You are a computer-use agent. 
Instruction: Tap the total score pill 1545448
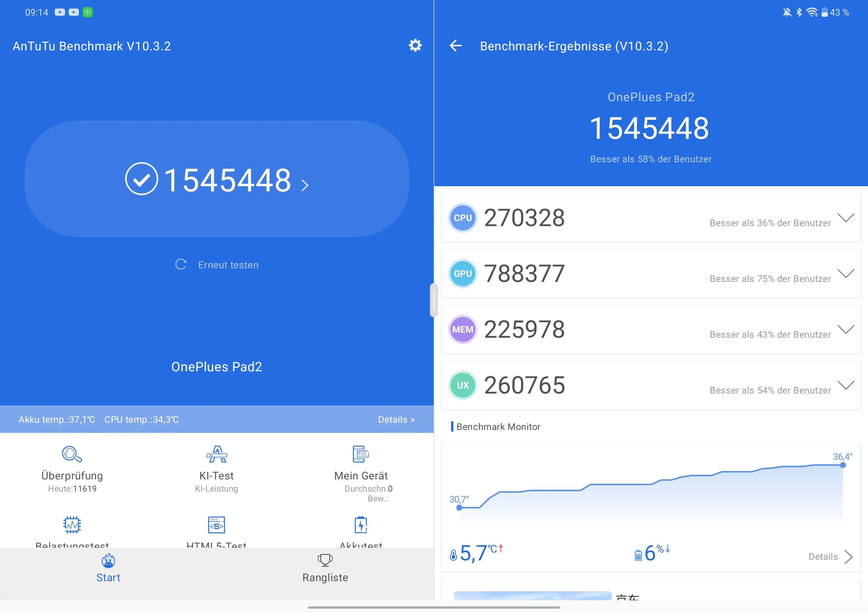(217, 179)
